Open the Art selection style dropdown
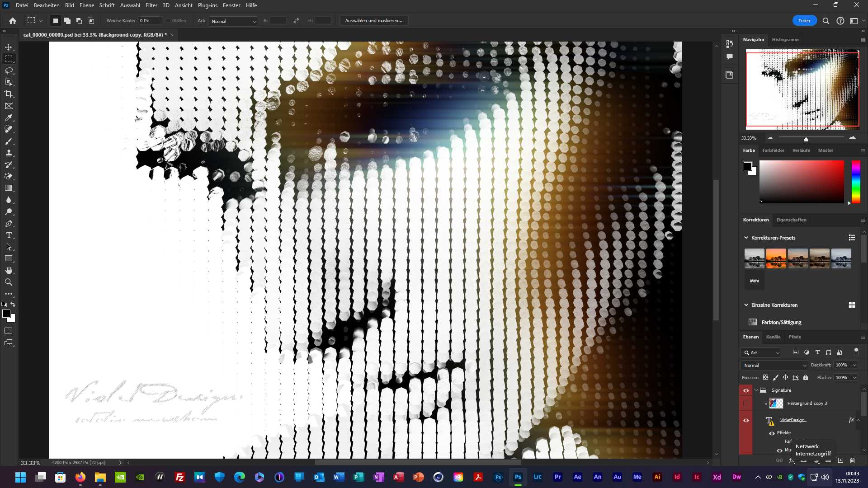This screenshot has height=488, width=868. [233, 21]
